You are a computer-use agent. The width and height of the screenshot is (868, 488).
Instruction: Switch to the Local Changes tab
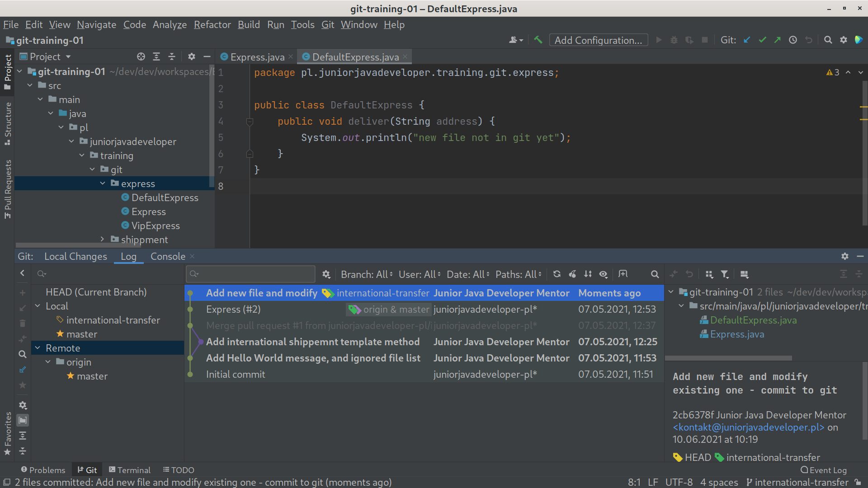click(75, 256)
